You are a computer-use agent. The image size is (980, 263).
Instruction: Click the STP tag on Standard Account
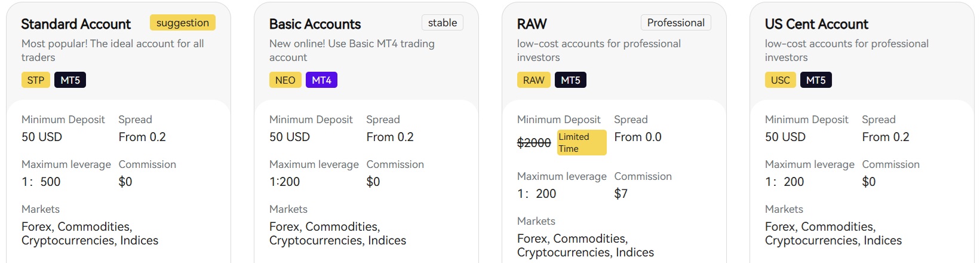tap(36, 80)
